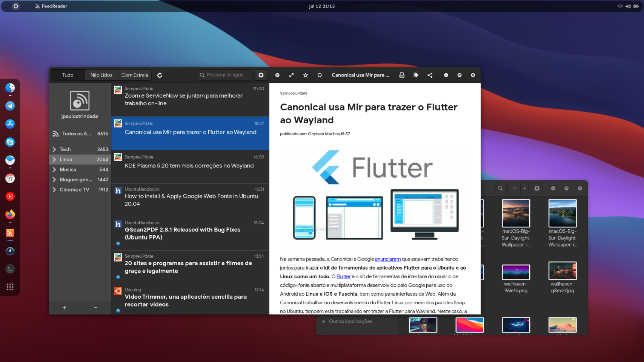Image resolution: width=644 pixels, height=362 pixels.
Task: Share the Flutter article
Action: point(430,75)
